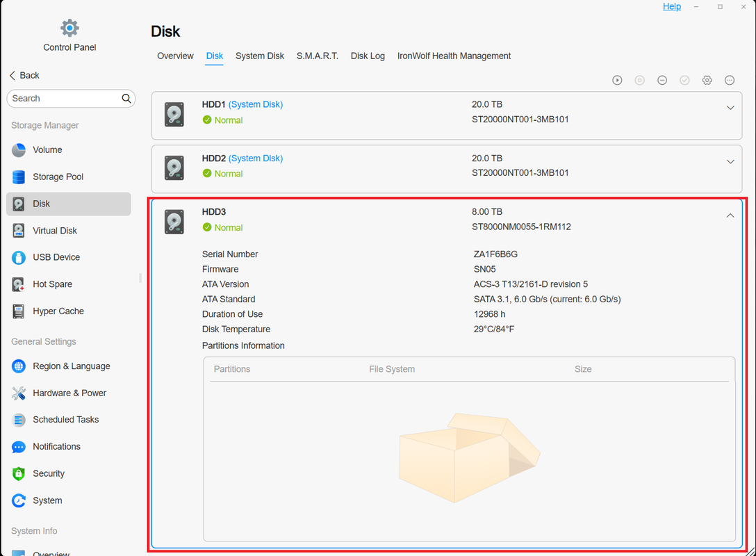Click the File System column header

pos(392,369)
